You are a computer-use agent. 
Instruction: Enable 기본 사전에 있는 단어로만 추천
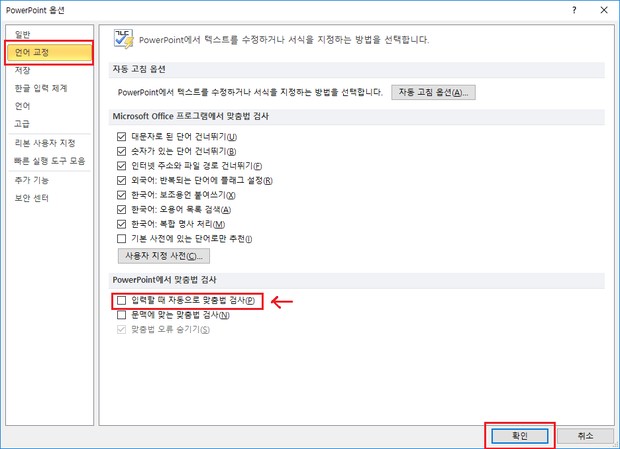click(121, 239)
